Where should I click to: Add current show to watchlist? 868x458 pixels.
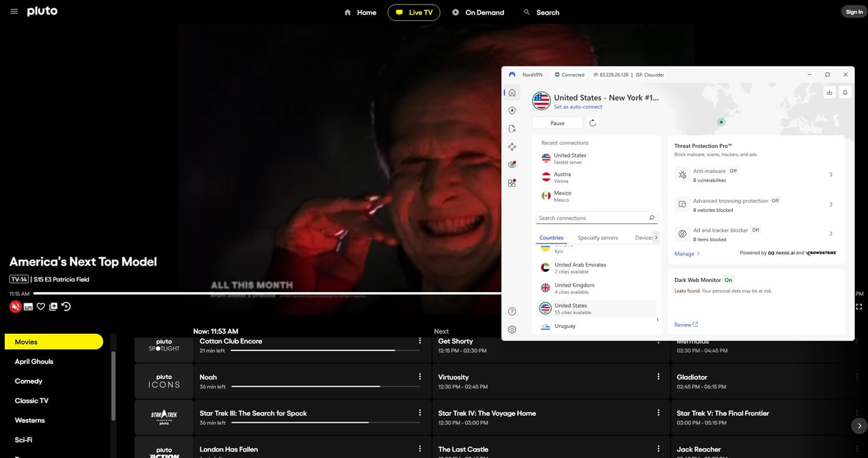(53, 306)
